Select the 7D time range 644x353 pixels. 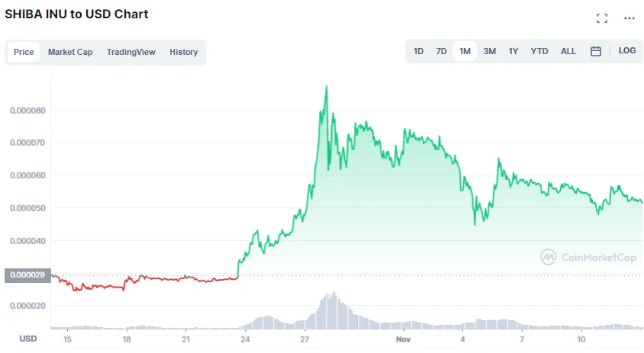point(441,51)
